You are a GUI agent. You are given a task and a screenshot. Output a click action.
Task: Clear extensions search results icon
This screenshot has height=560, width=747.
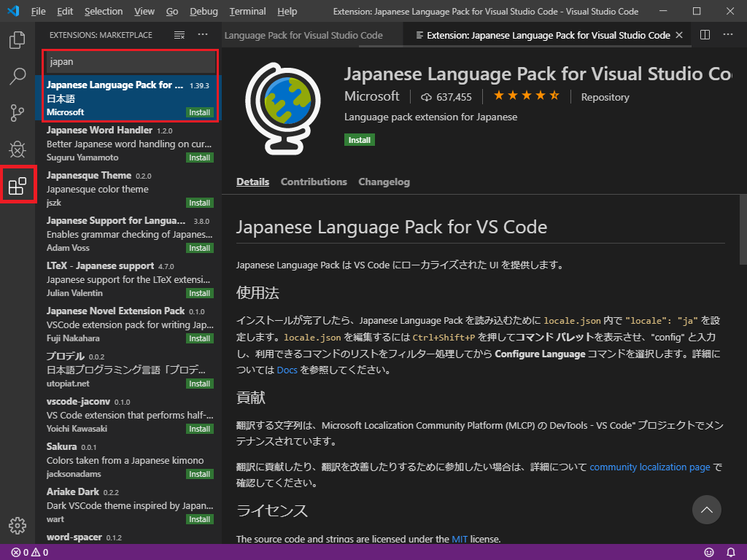(179, 35)
